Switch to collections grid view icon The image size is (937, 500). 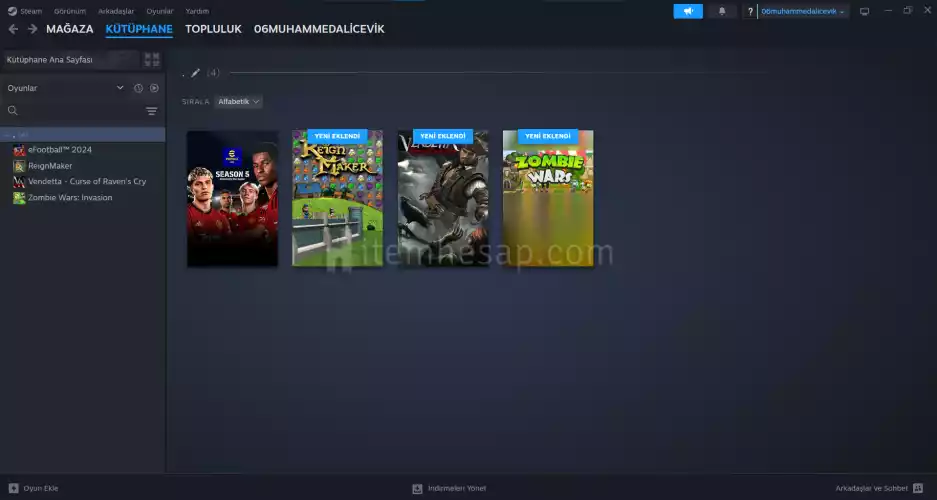[x=152, y=60]
